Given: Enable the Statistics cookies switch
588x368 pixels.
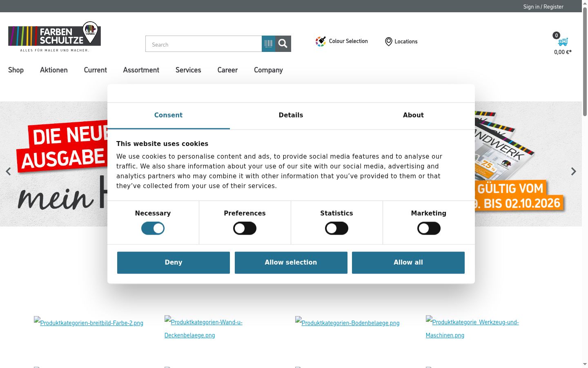Looking at the screenshot, I should (x=336, y=228).
